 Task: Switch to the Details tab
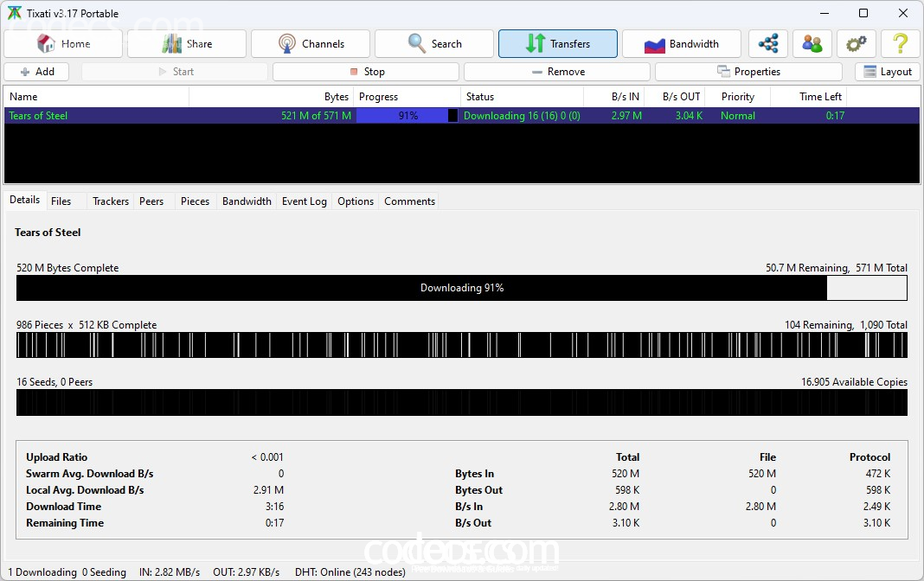coord(25,200)
